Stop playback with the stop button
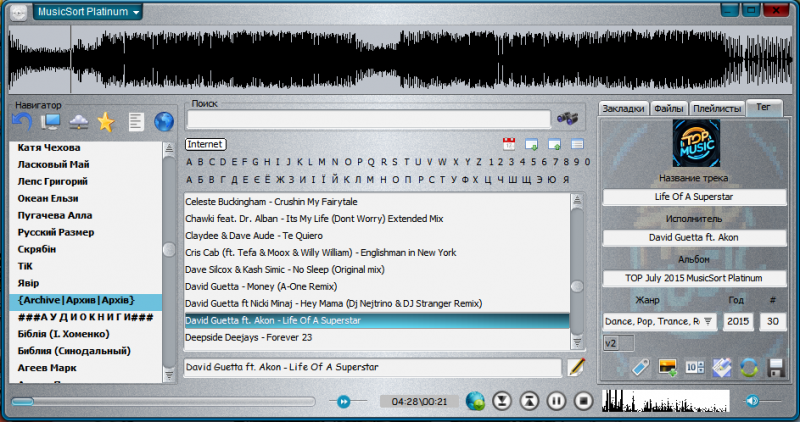The width and height of the screenshot is (800, 422). [583, 401]
